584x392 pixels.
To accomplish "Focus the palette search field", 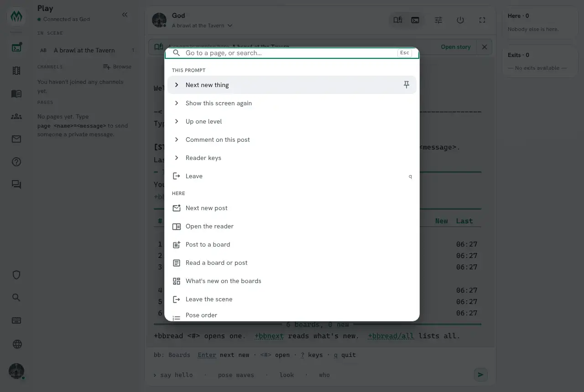I will [289, 53].
